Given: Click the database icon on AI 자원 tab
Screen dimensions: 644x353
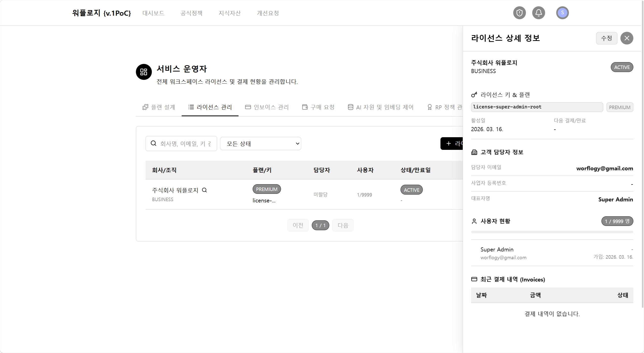Looking at the screenshot, I should [x=351, y=107].
